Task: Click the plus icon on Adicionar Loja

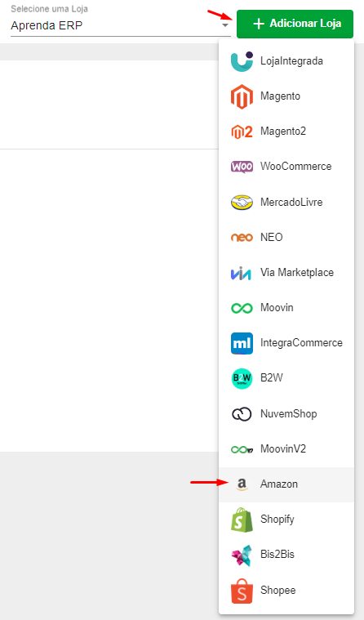Action: pos(259,24)
